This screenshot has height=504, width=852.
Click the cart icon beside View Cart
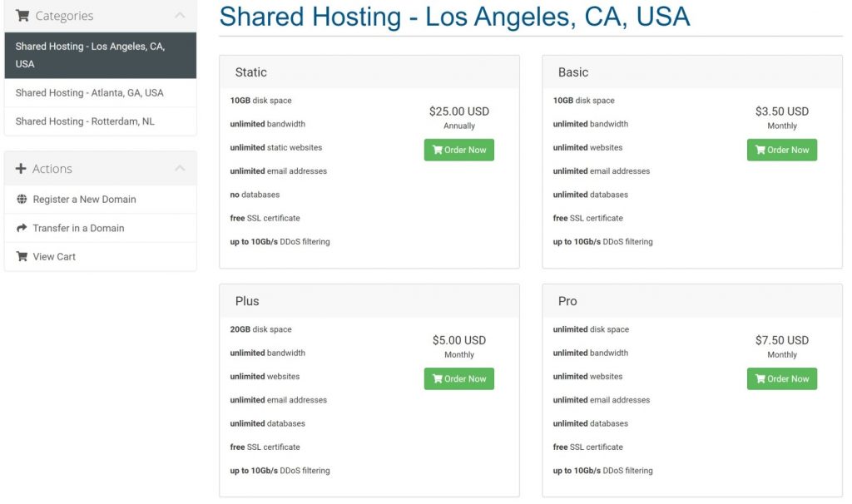click(x=22, y=256)
